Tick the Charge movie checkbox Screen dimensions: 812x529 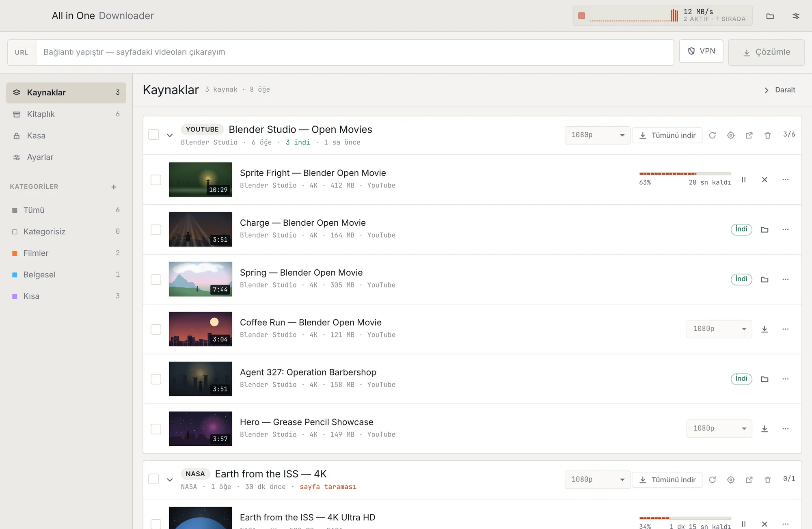coord(156,230)
